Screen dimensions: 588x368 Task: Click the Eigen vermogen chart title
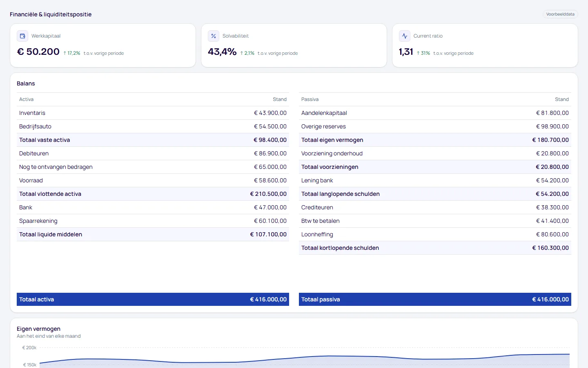click(x=38, y=329)
